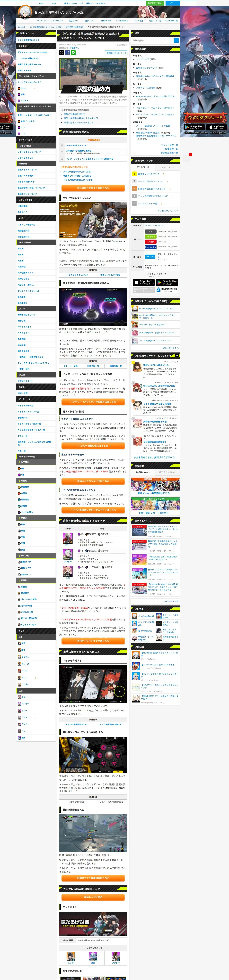229x980 pixels.
Task: Open キャラの育成要素まとめ related link
Action: [x=76, y=724]
